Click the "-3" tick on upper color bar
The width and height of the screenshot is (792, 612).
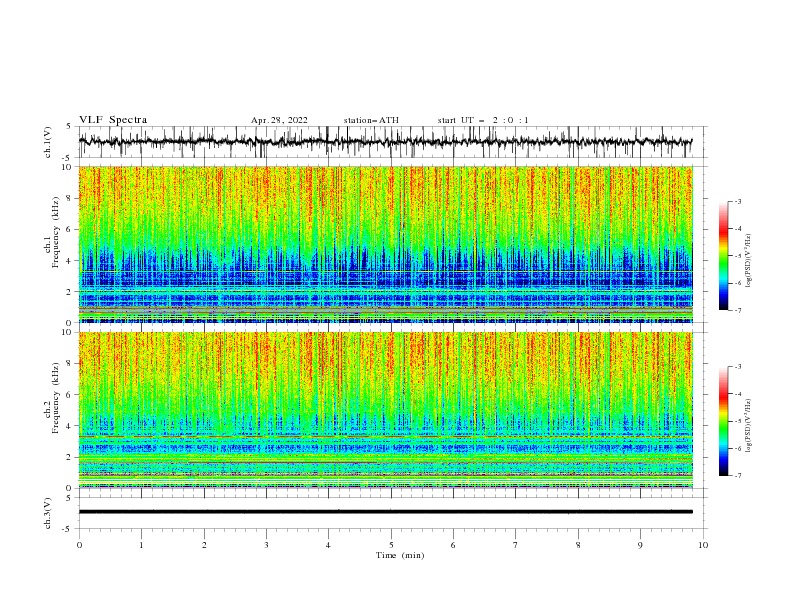[x=738, y=201]
